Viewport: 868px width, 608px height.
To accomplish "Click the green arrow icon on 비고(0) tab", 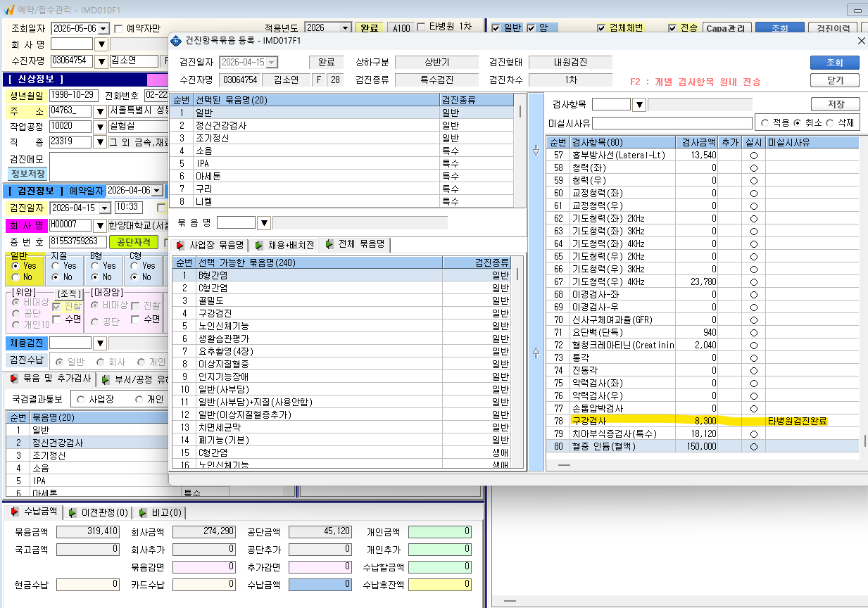I will (143, 512).
